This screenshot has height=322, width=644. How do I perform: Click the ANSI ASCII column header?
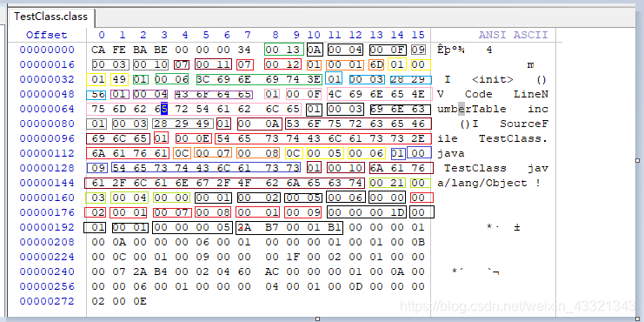[x=513, y=35]
